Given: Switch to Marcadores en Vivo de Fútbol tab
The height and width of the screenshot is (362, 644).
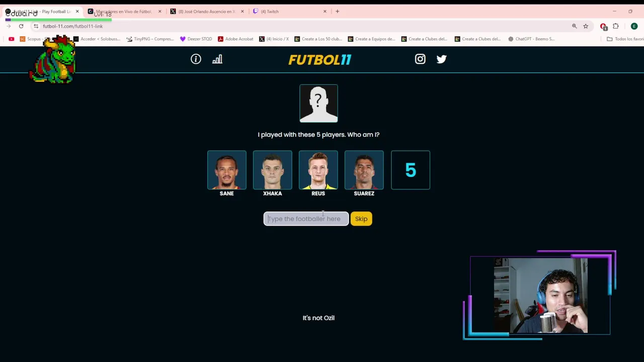Looking at the screenshot, I should click(x=124, y=11).
